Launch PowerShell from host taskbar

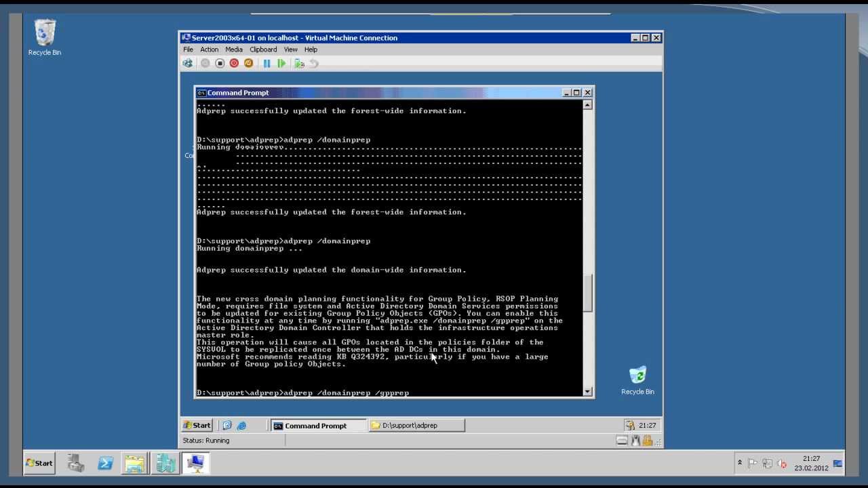coord(105,463)
